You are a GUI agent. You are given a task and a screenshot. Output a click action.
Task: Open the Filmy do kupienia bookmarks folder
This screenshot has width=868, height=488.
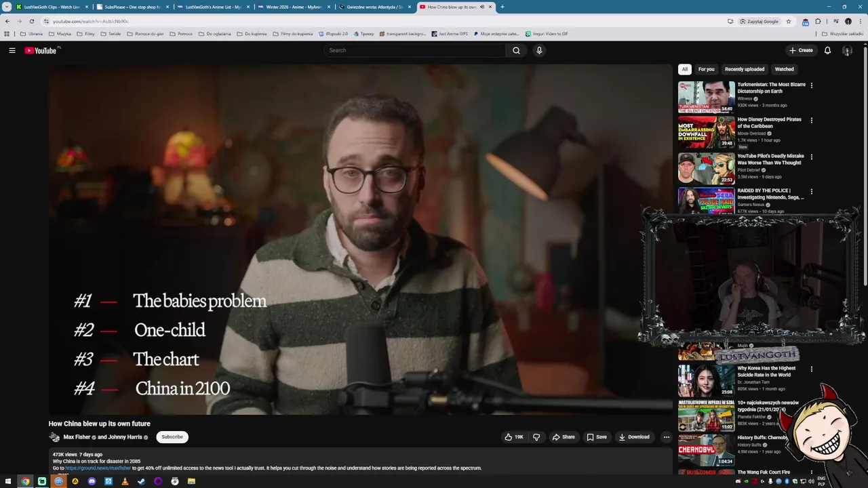click(x=293, y=34)
